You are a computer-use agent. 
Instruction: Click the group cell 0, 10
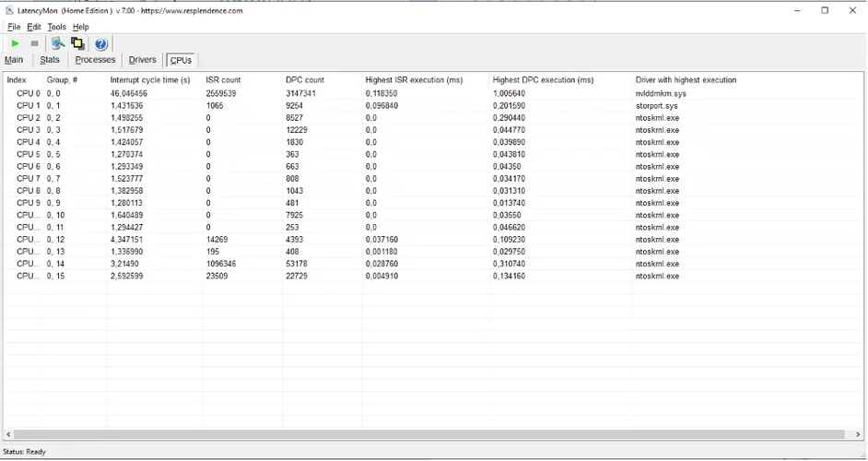tap(55, 215)
